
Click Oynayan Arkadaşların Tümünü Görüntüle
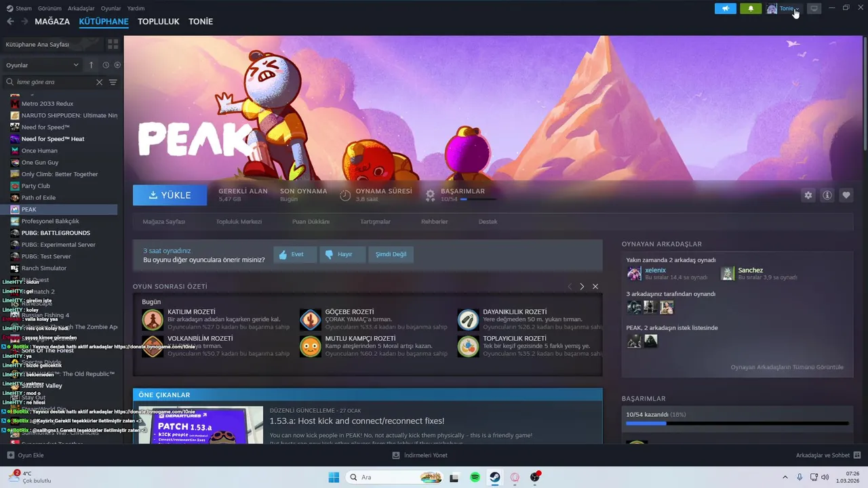coord(787,367)
